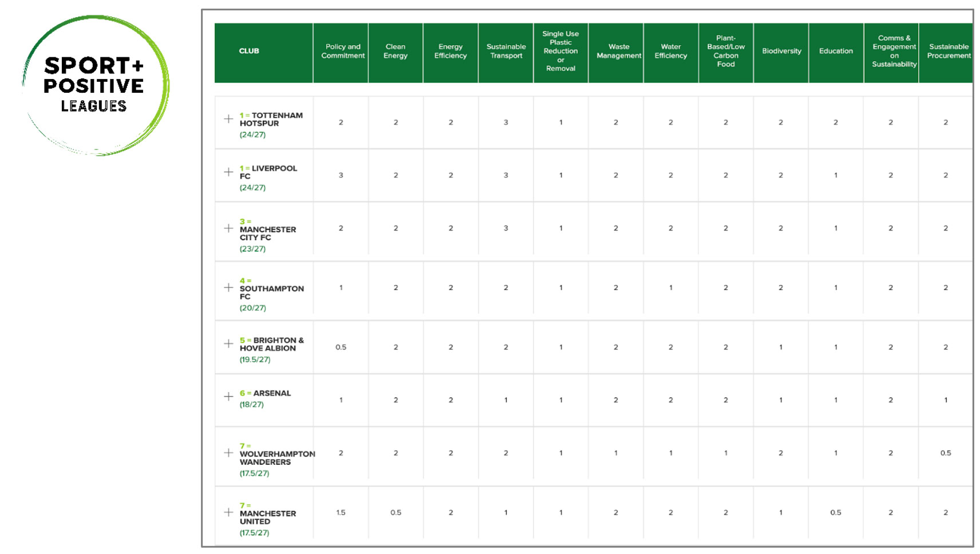
Task: Click the Waste Management column header
Action: coord(619,52)
